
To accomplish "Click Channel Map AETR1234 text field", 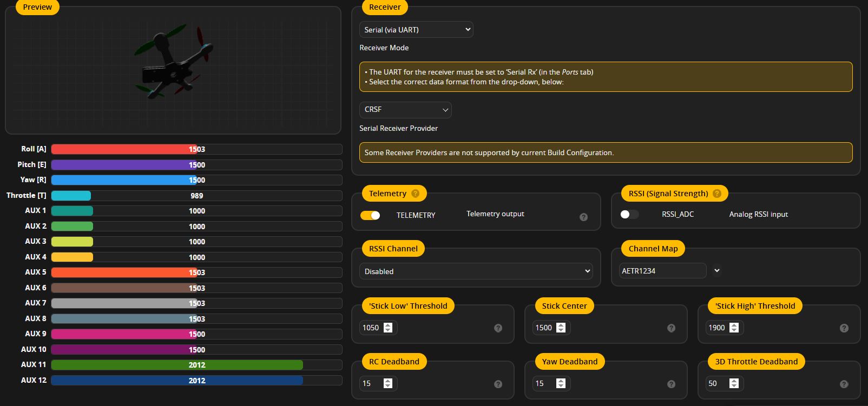I will coord(662,271).
